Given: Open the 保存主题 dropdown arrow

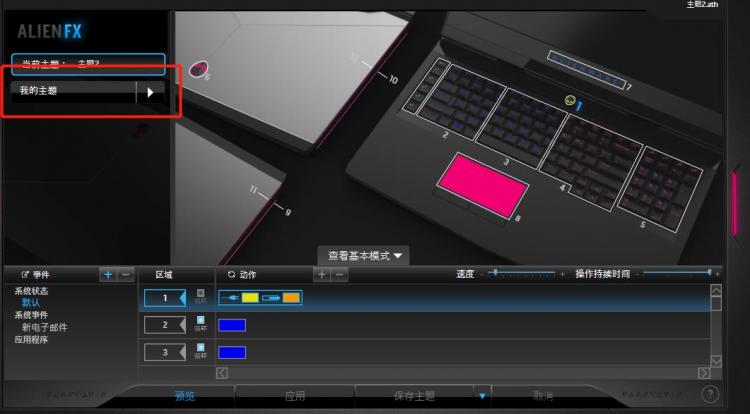Looking at the screenshot, I should [x=482, y=396].
